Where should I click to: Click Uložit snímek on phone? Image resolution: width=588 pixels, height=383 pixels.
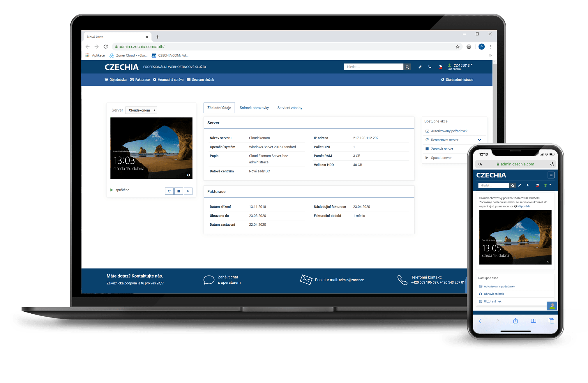click(490, 302)
